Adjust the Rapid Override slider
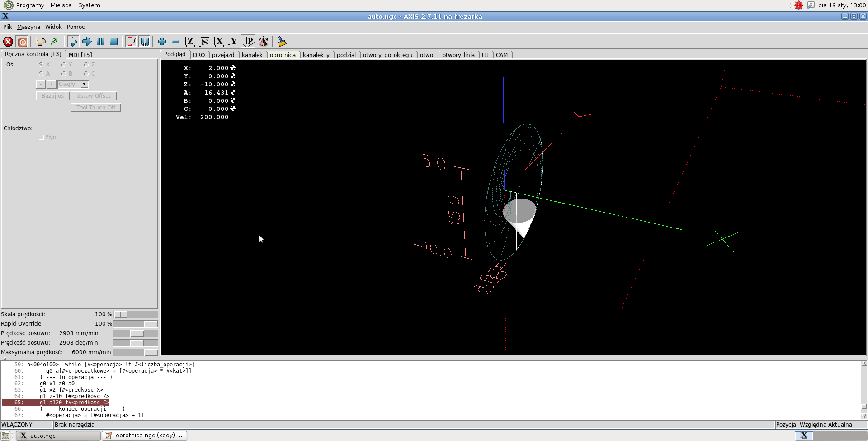868x441 pixels. [x=135, y=324]
